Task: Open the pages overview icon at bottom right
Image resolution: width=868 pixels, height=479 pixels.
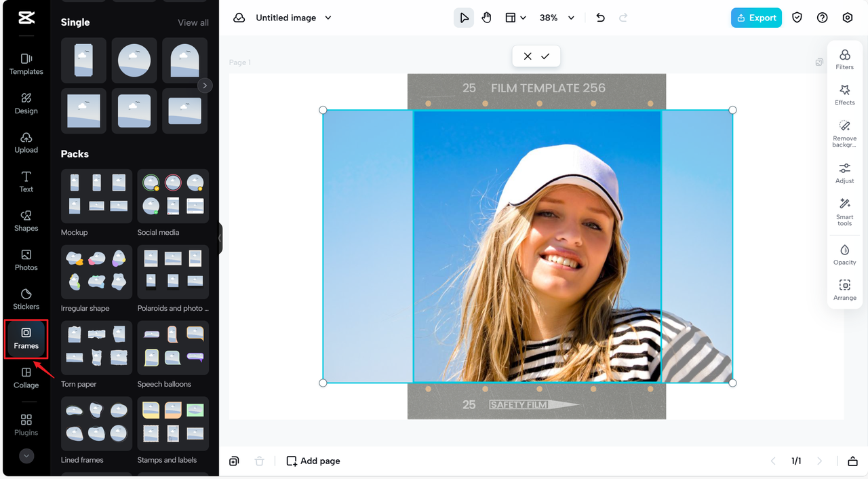Action: (852, 461)
